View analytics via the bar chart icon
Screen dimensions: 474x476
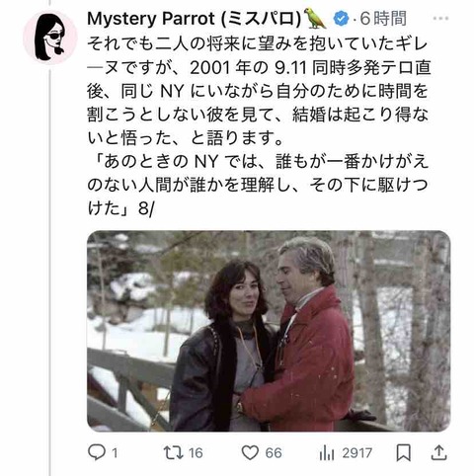coord(327,453)
